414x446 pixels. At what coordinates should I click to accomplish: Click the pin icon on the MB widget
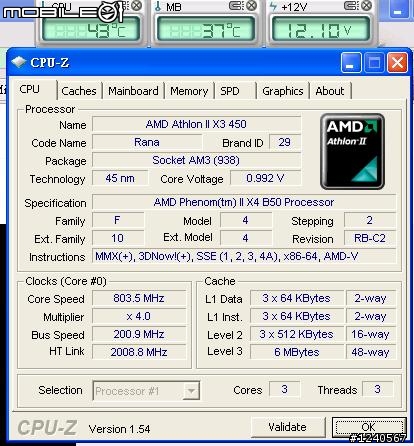point(237,6)
